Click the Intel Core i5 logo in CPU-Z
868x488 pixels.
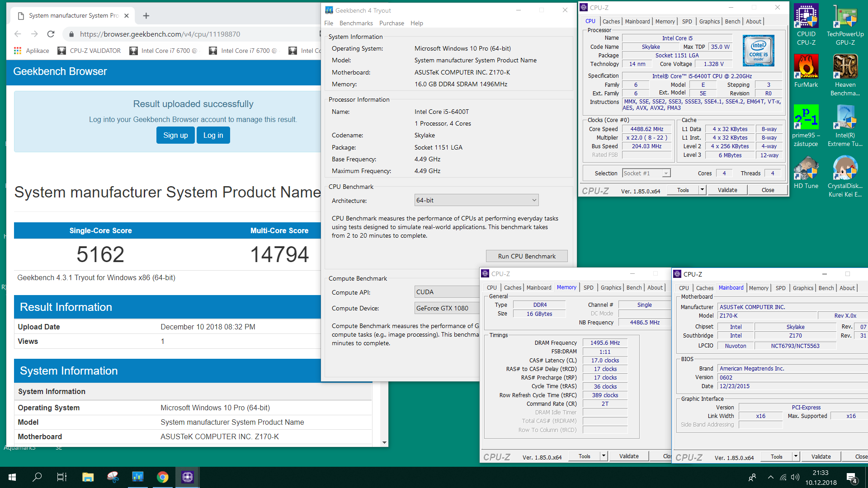(759, 51)
